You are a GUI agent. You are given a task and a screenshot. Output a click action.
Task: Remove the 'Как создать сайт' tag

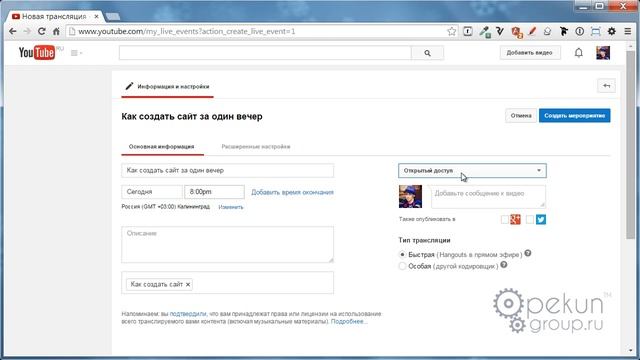[x=188, y=284]
